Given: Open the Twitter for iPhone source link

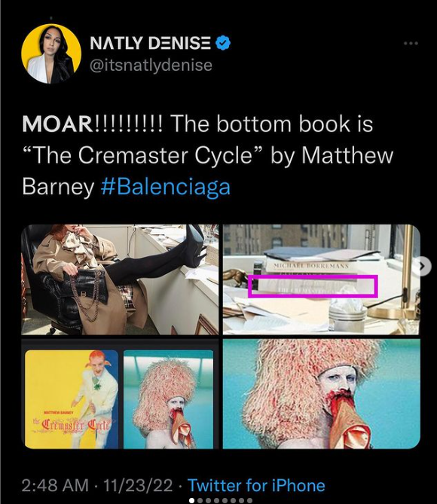Looking at the screenshot, I should [x=256, y=485].
